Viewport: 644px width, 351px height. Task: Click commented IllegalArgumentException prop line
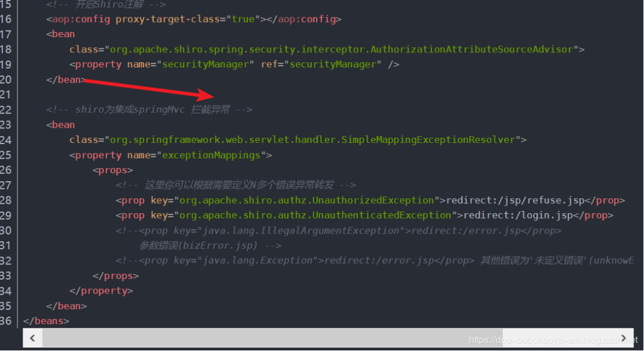click(338, 231)
